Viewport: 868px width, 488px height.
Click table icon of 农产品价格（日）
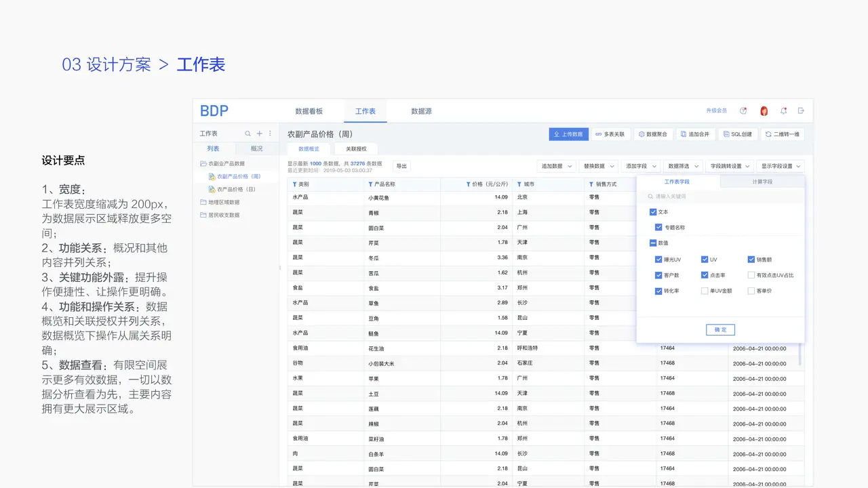pyautogui.click(x=212, y=189)
